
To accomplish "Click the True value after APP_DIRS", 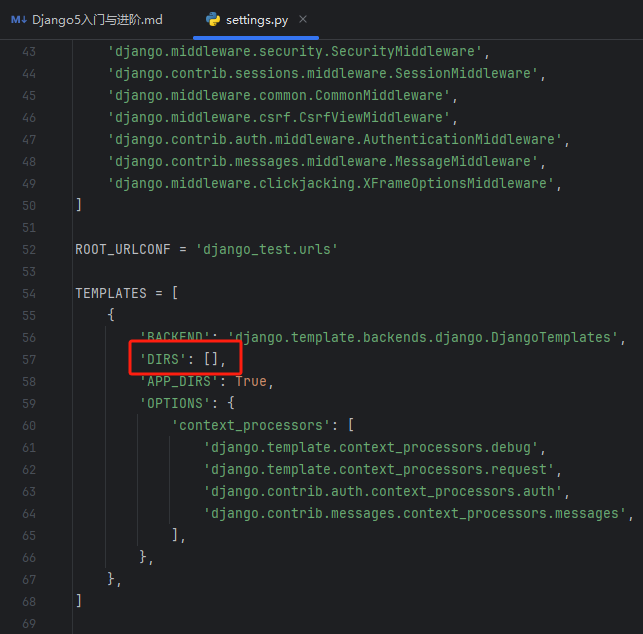I will coord(251,381).
